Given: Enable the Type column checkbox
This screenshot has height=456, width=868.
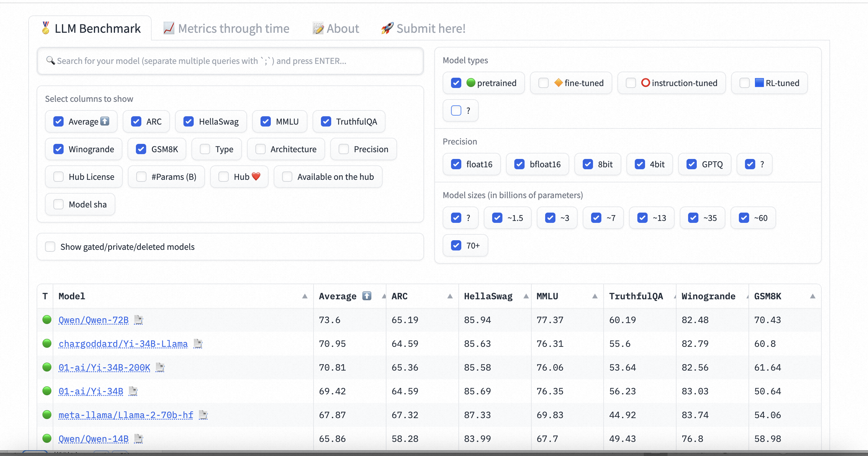Looking at the screenshot, I should click(205, 149).
